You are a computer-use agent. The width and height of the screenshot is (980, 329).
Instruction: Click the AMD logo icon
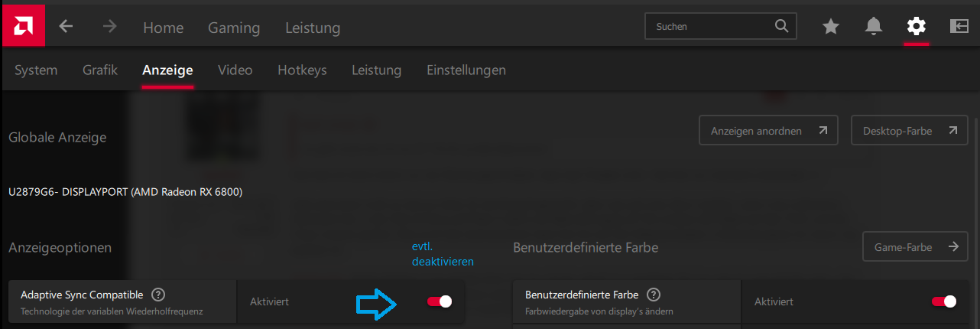pos(23,26)
